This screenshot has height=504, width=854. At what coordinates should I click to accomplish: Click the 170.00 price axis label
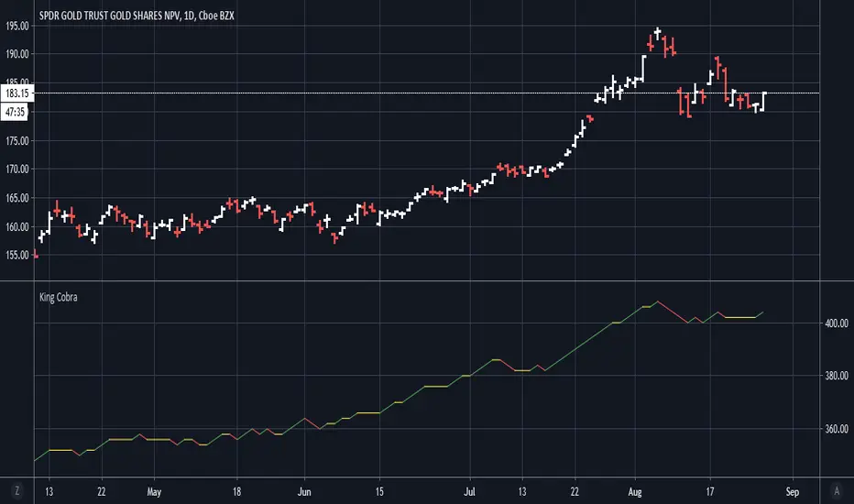(x=17, y=169)
